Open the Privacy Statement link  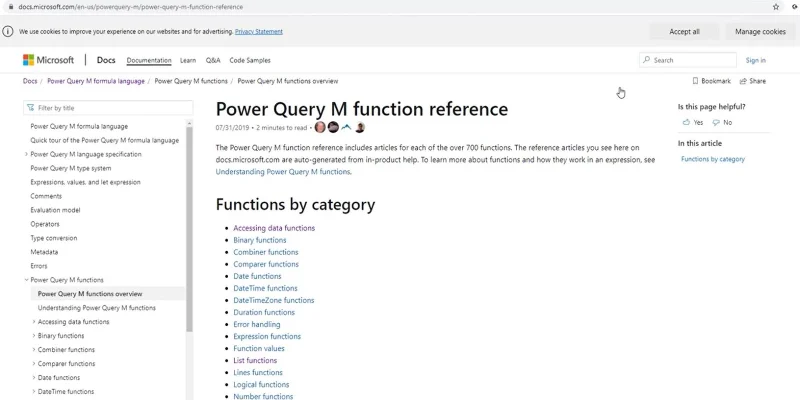tap(259, 32)
